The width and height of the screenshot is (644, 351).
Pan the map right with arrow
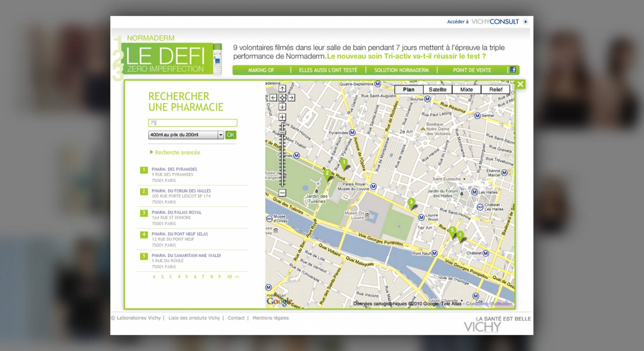[291, 98]
